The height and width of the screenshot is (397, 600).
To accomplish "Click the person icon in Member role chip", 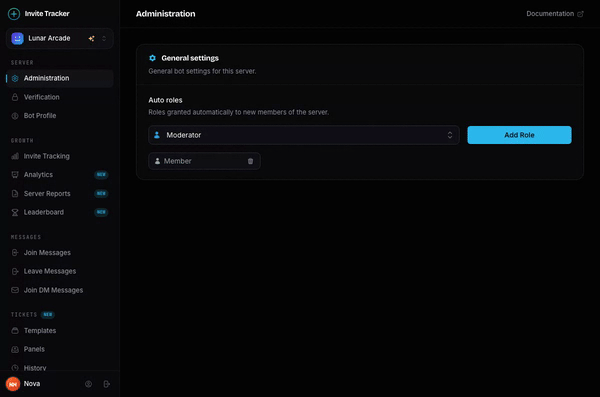I will tap(157, 161).
